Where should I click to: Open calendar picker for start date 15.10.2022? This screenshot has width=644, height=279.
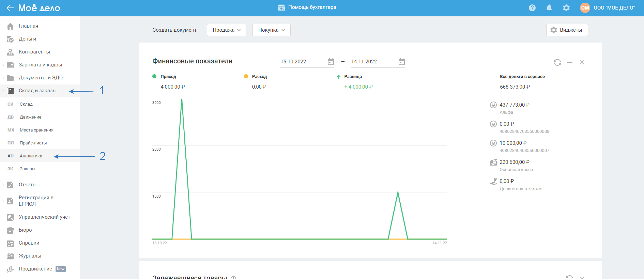(331, 62)
